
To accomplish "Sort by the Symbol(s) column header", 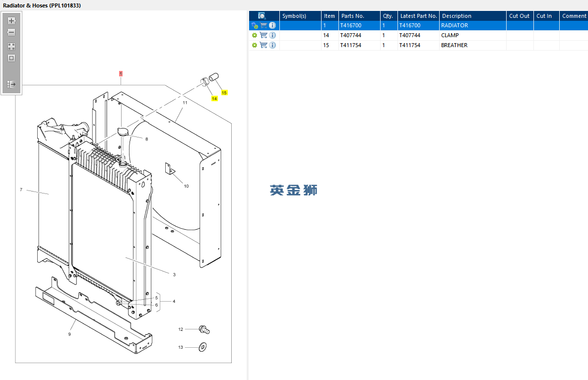I will [x=300, y=16].
